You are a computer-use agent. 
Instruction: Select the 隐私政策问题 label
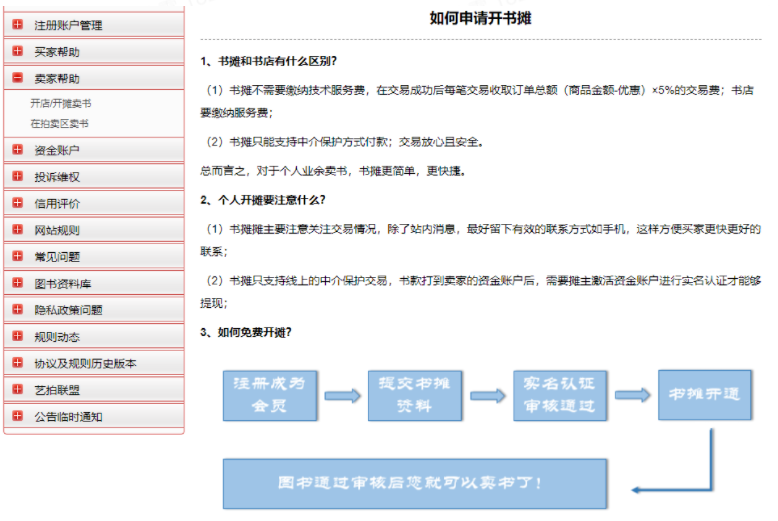[x=68, y=311]
